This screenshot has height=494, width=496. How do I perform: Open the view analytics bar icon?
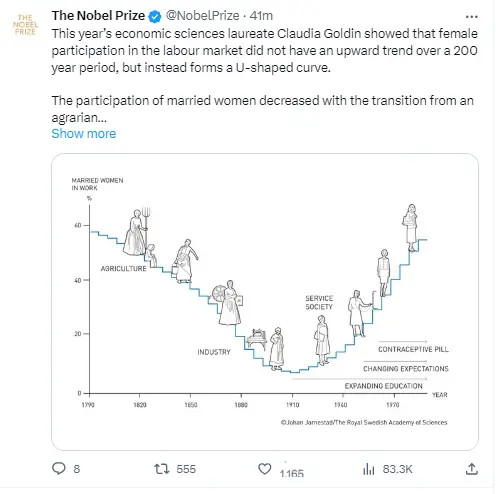click(369, 469)
